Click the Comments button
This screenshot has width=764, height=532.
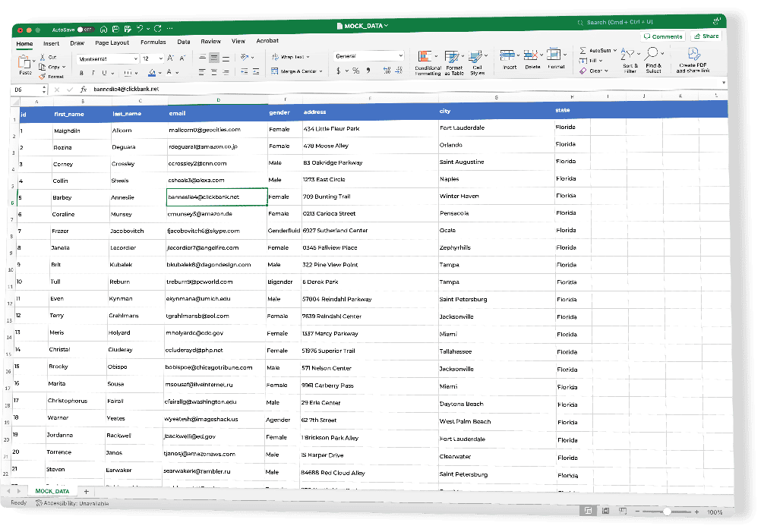[x=665, y=36]
